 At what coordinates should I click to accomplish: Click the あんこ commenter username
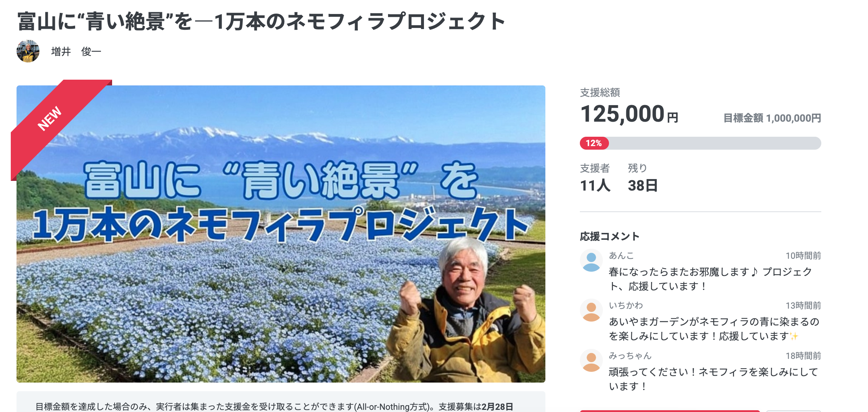point(622,256)
